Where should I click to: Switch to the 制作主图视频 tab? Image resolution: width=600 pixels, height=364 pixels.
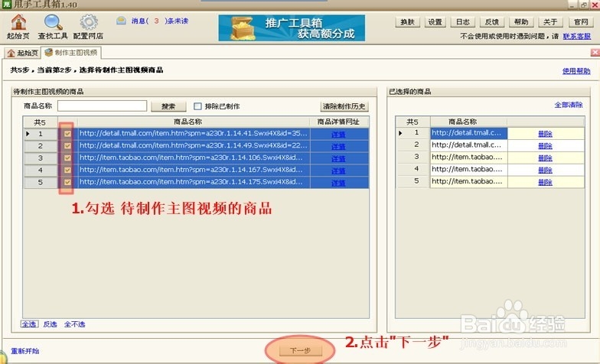coord(71,52)
